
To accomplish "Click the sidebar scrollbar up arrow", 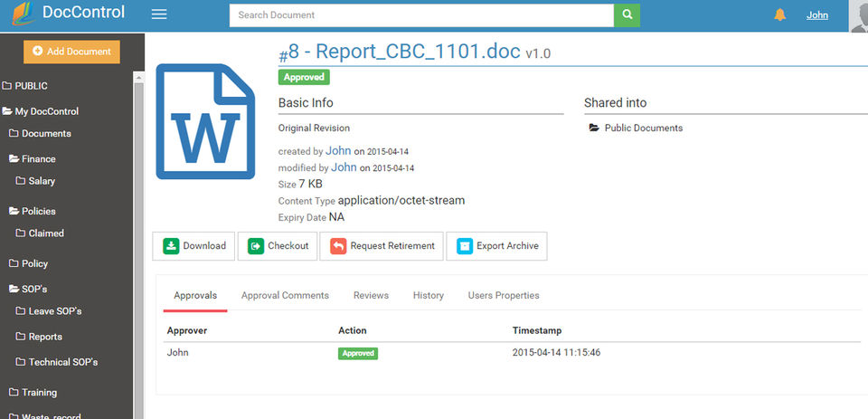I will pyautogui.click(x=138, y=78).
